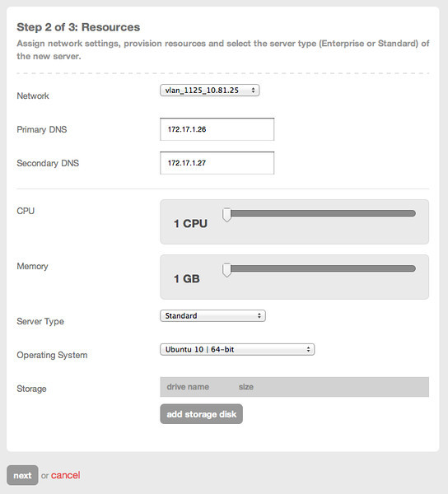This screenshot has width=448, height=494.
Task: Click the CPU slider handle
Action: [x=226, y=215]
